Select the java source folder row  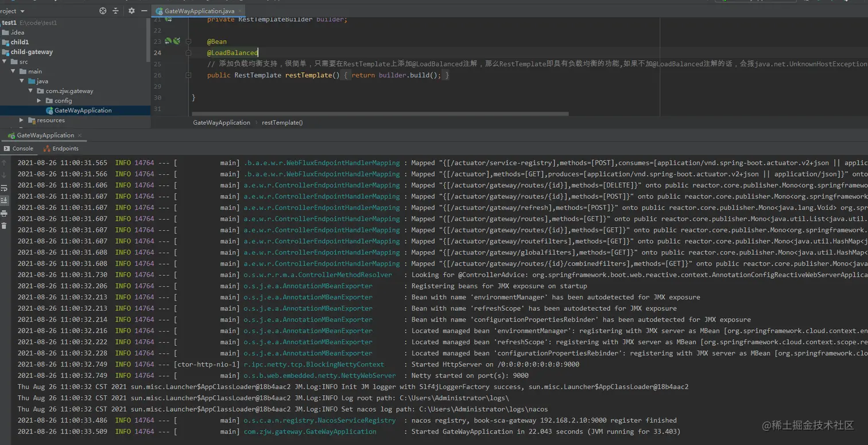75,81
